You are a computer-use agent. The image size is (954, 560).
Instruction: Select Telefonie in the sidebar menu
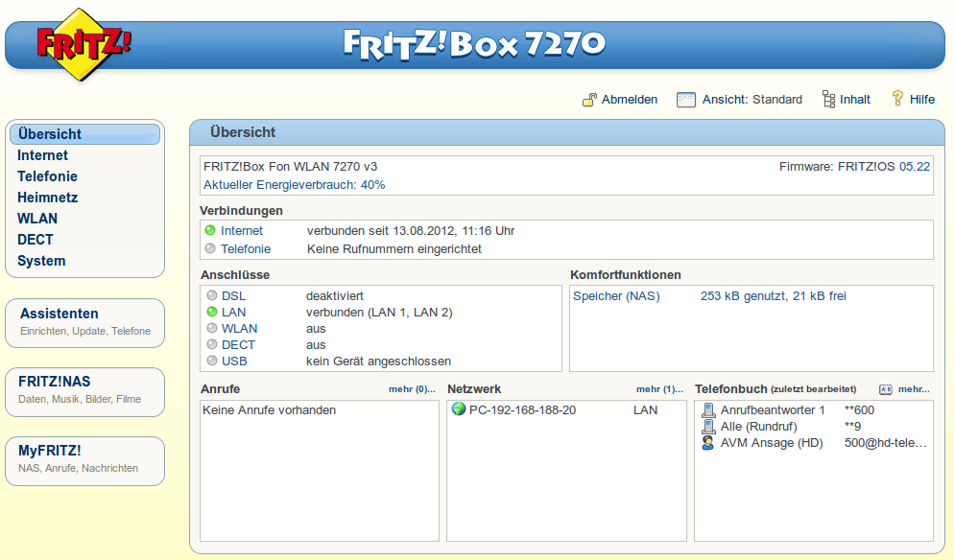point(47,176)
